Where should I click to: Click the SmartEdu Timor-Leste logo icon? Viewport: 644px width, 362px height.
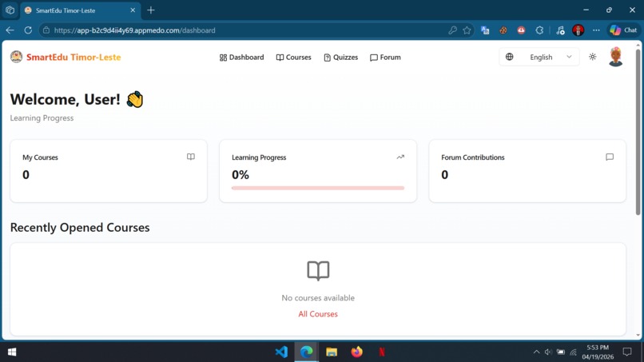(x=17, y=57)
